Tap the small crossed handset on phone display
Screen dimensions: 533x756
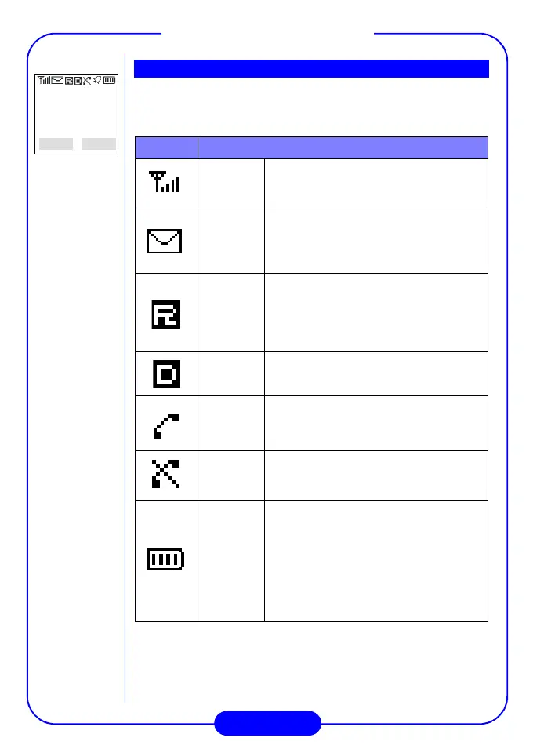tap(86, 80)
